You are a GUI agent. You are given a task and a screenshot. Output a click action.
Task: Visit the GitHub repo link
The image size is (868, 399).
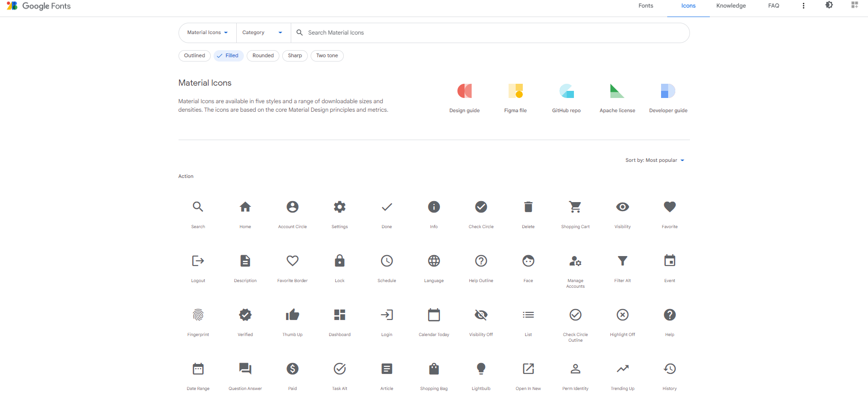click(566, 98)
